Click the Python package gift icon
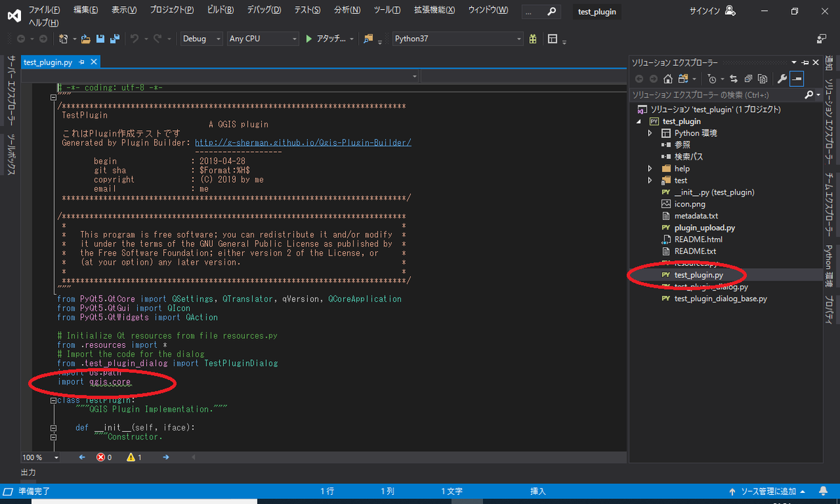The height and width of the screenshot is (504, 840). tap(533, 38)
